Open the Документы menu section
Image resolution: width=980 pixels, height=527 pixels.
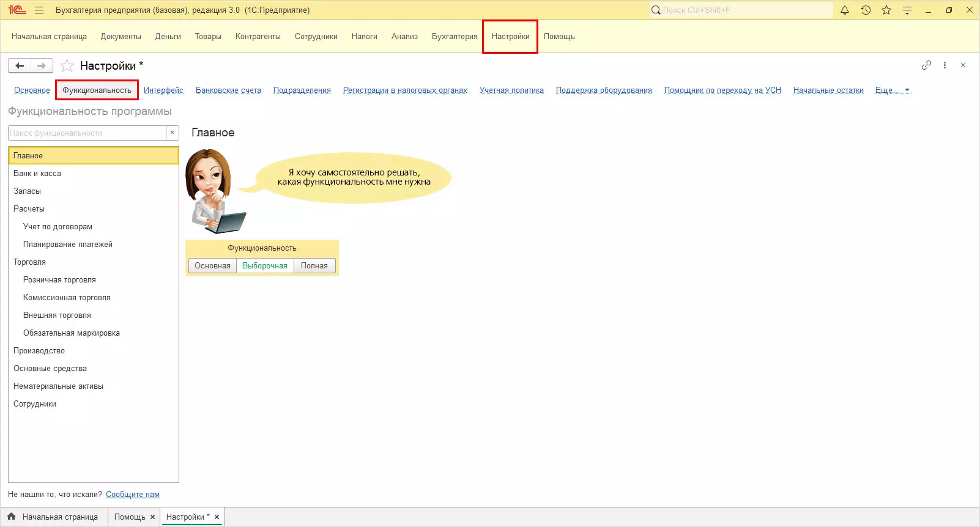pos(121,37)
